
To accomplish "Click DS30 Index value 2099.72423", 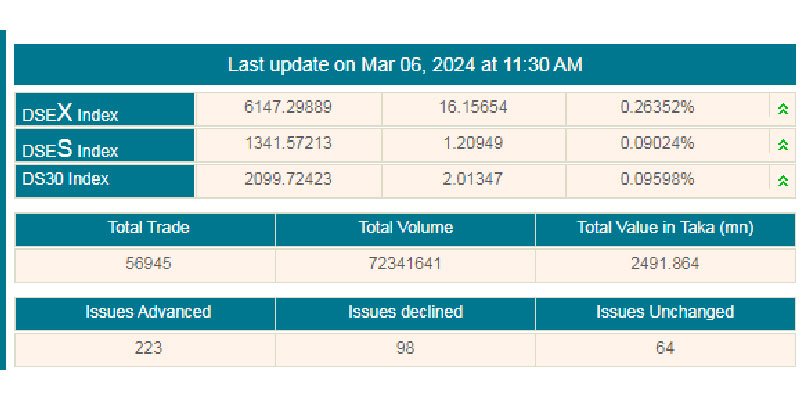I will click(x=288, y=179).
